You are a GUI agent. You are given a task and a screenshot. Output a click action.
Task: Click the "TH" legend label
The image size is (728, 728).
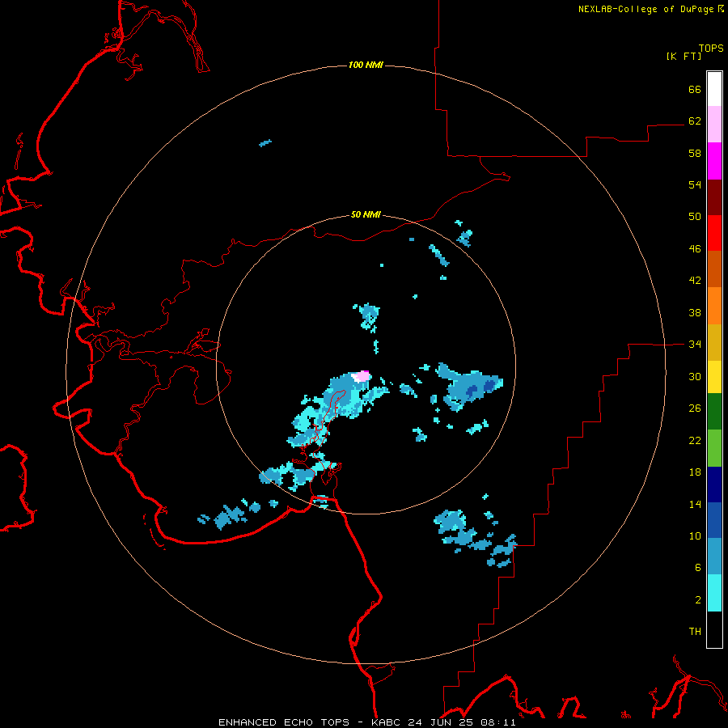[x=695, y=632]
